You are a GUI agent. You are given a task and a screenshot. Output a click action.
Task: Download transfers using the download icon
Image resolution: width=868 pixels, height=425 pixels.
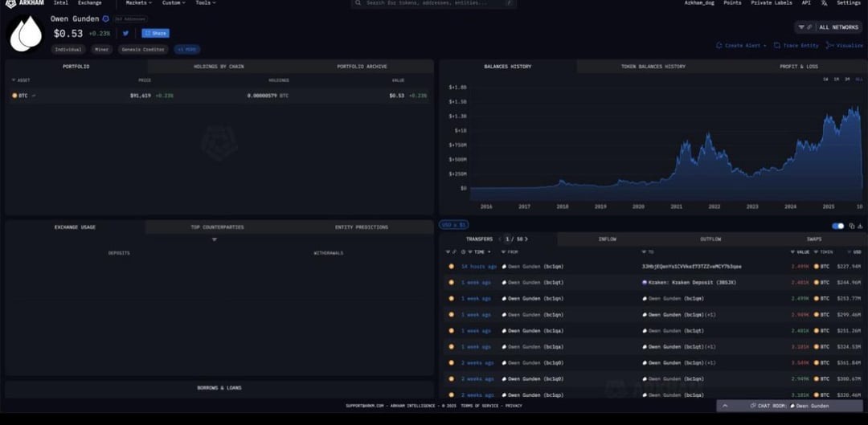(x=860, y=226)
